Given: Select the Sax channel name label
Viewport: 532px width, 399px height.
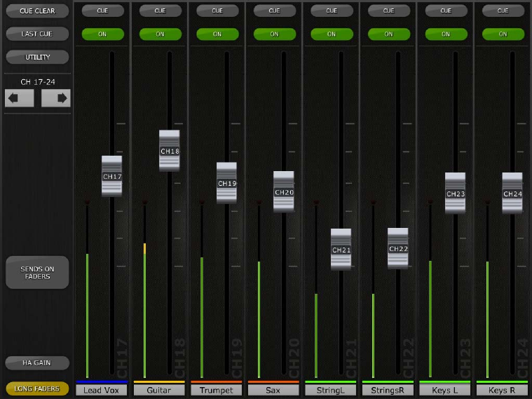Looking at the screenshot, I should pos(273,390).
